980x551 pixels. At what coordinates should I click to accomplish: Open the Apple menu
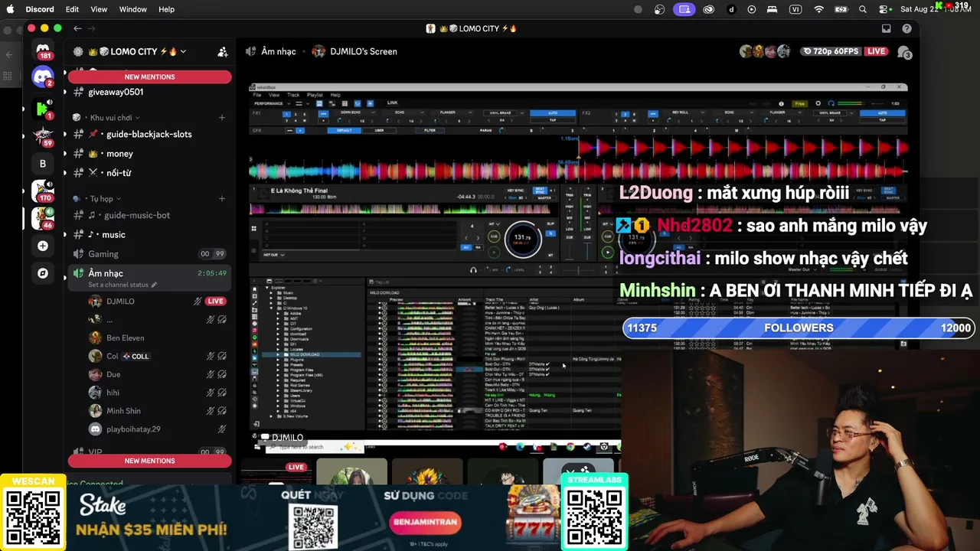click(10, 9)
